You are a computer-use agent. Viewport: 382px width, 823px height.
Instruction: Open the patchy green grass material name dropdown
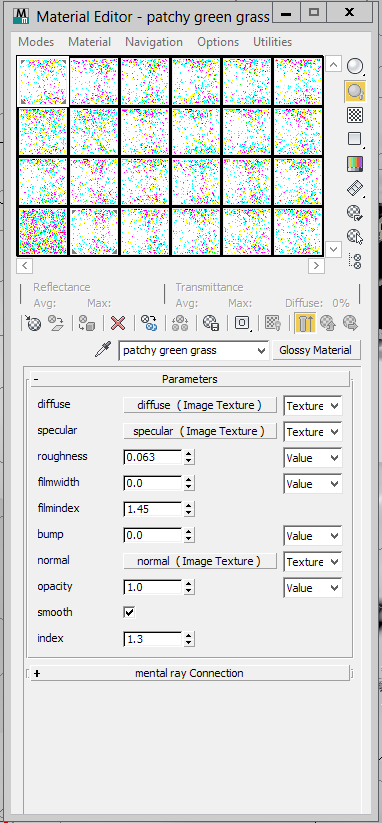click(194, 351)
